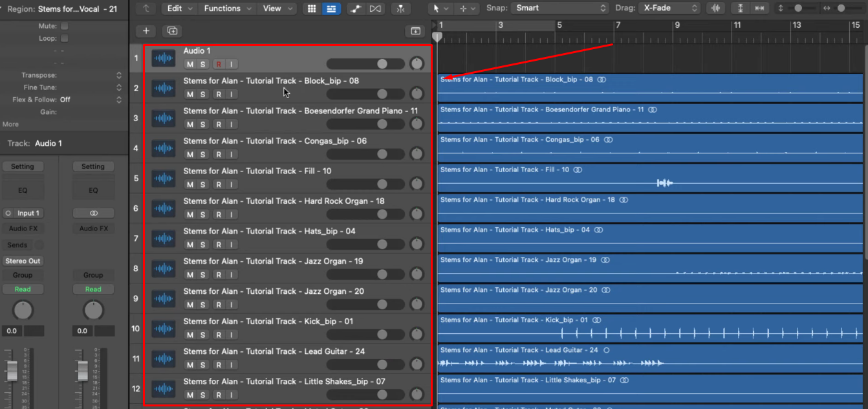Viewport: 868px width, 409px height.
Task: Open the View menu
Action: tap(277, 8)
